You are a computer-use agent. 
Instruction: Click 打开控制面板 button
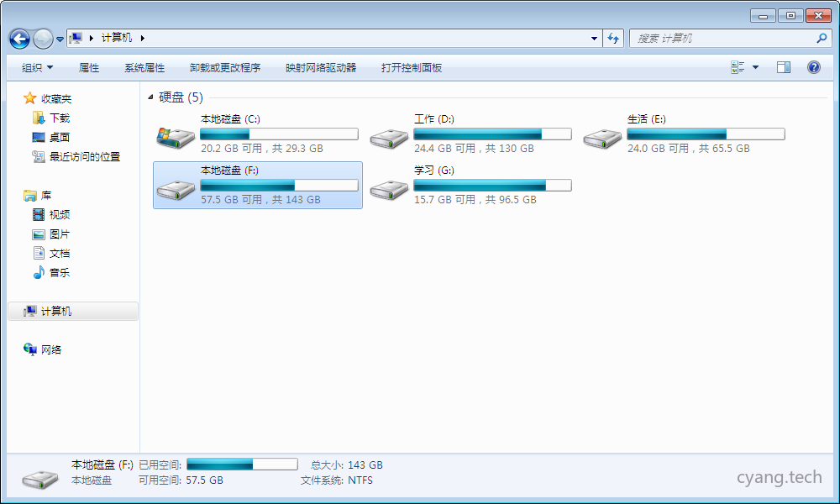pyautogui.click(x=412, y=67)
